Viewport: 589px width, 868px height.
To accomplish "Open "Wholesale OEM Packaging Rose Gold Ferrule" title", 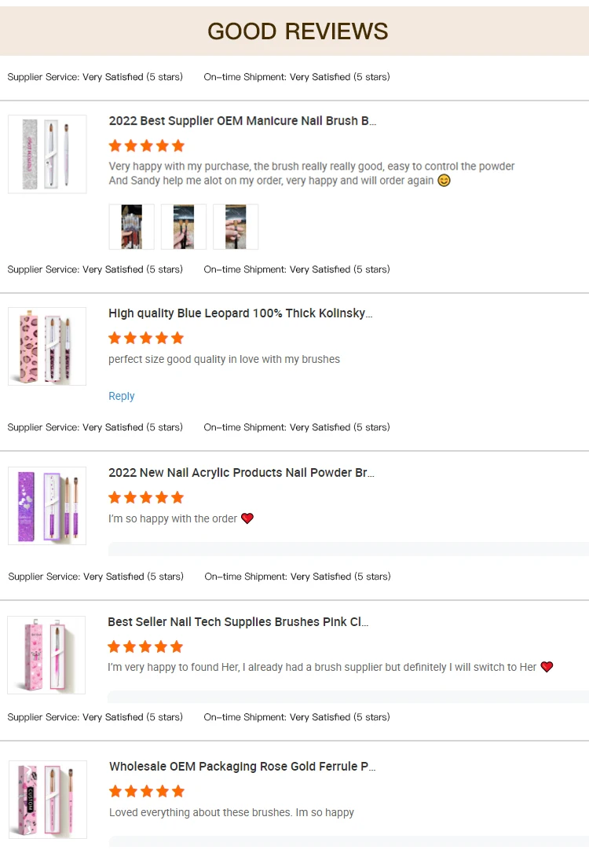I will [242, 767].
